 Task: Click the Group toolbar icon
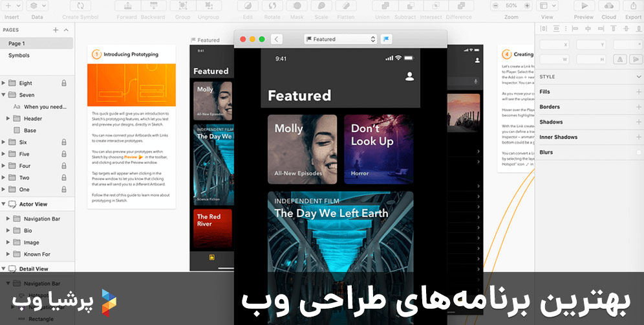click(x=183, y=6)
